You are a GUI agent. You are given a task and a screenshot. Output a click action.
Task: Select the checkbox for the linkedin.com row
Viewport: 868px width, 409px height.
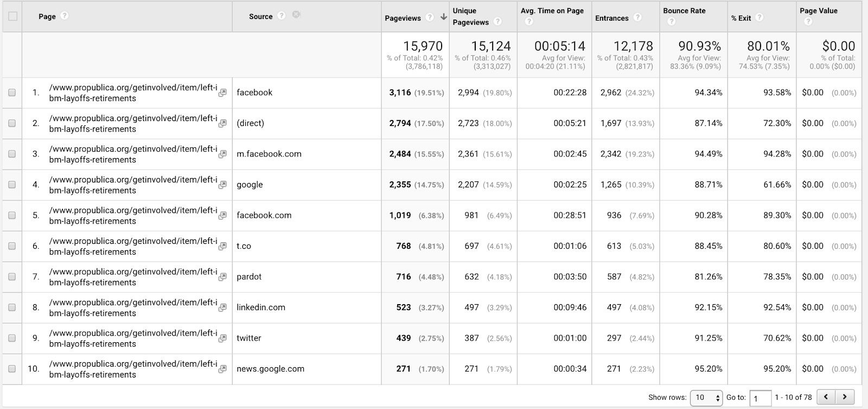tap(12, 307)
